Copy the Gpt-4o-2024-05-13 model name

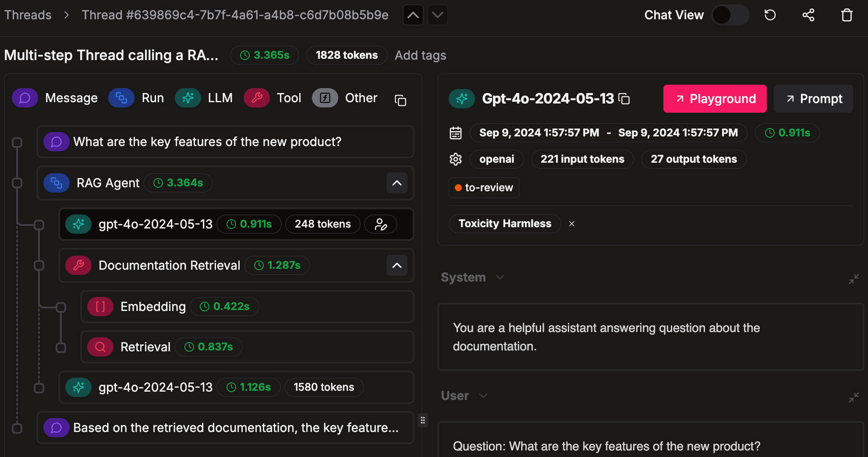624,99
